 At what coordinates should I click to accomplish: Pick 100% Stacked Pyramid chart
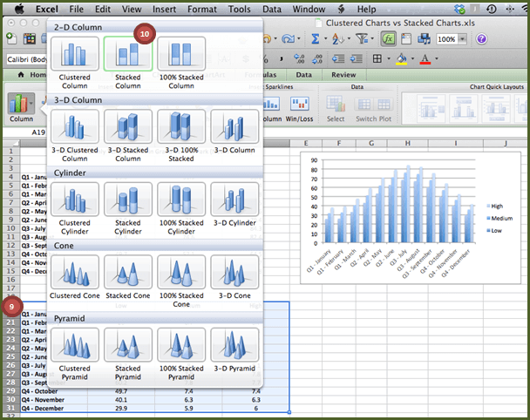coord(181,345)
